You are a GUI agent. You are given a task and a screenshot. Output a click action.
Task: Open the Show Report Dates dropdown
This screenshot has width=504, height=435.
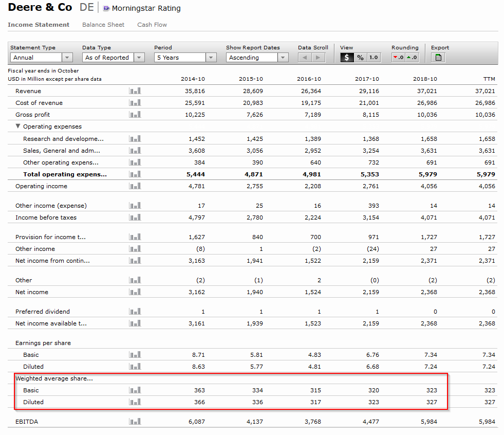[257, 58]
